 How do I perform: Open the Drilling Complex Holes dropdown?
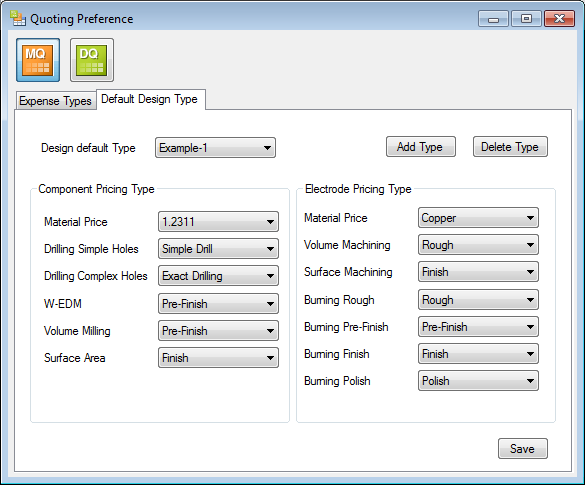click(x=218, y=276)
